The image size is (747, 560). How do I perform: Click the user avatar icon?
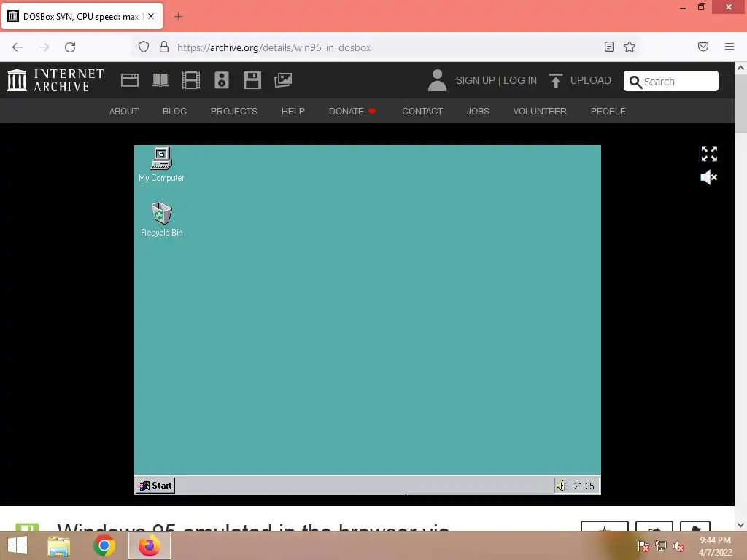pyautogui.click(x=437, y=80)
